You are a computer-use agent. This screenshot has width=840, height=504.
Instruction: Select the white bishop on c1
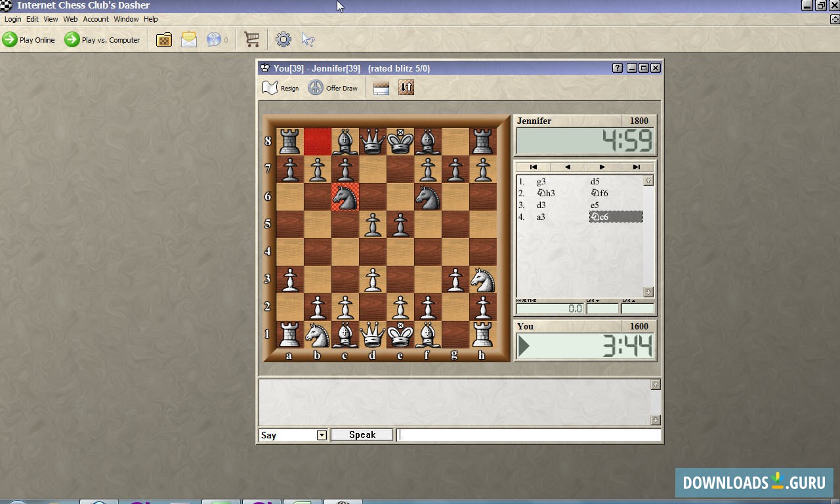pos(345,335)
